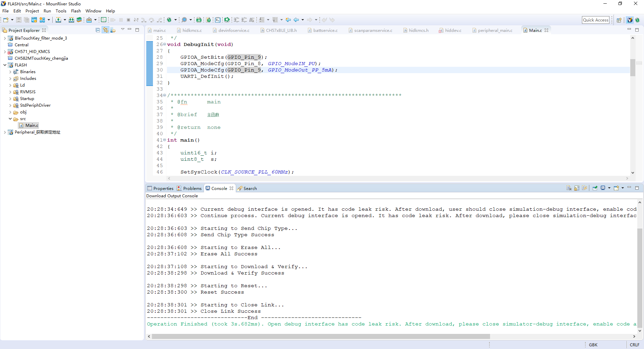Click the console horizontal scrollbar thumb

pyautogui.click(x=320, y=336)
